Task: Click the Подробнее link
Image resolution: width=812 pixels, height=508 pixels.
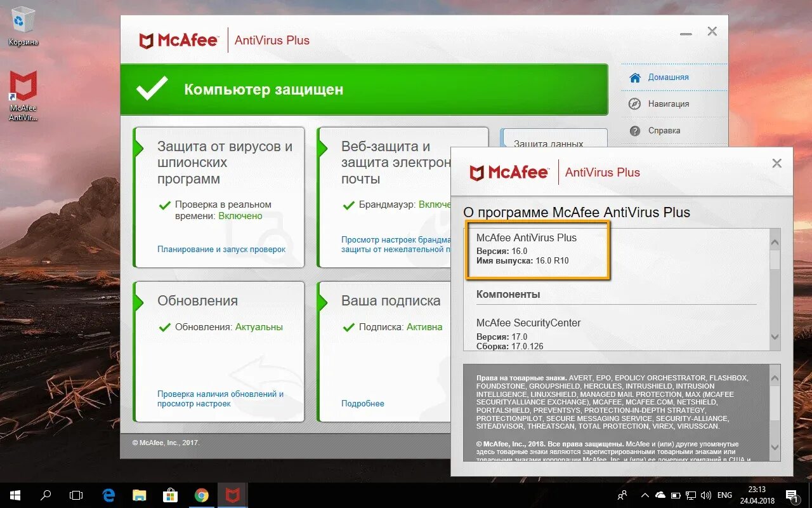Action: (x=363, y=404)
